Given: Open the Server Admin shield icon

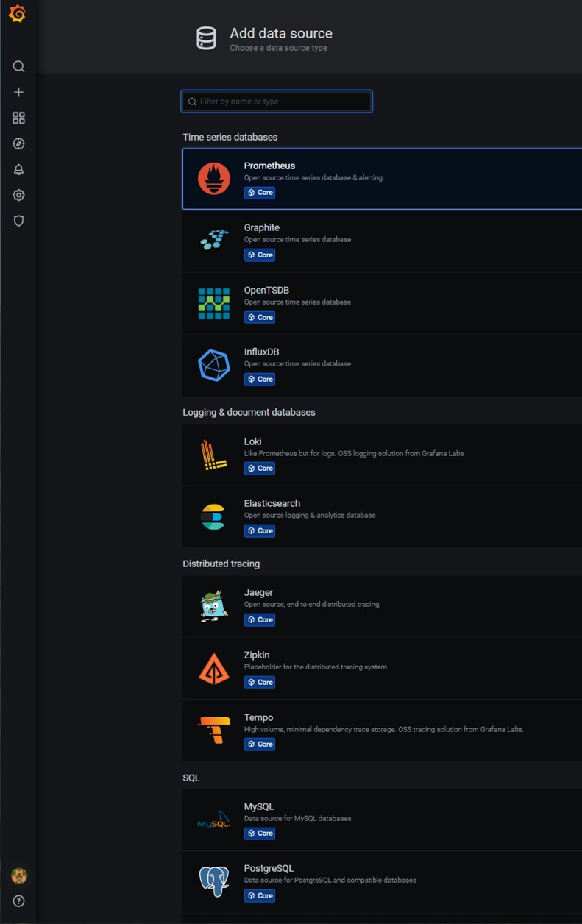Looking at the screenshot, I should [19, 221].
